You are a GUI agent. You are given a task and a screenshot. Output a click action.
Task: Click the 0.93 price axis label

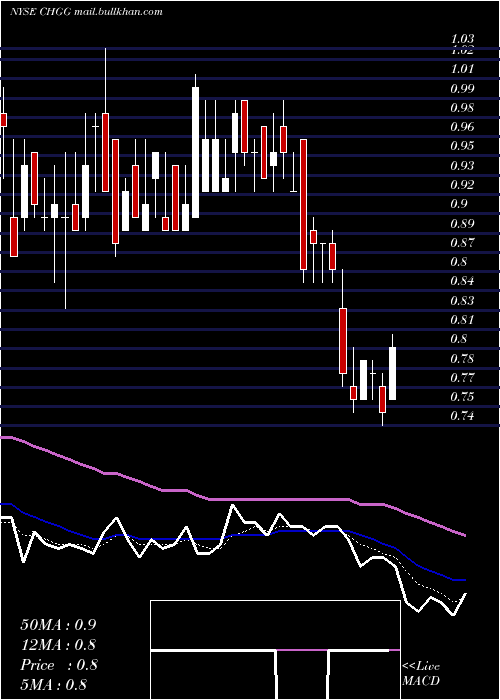pyautogui.click(x=462, y=166)
